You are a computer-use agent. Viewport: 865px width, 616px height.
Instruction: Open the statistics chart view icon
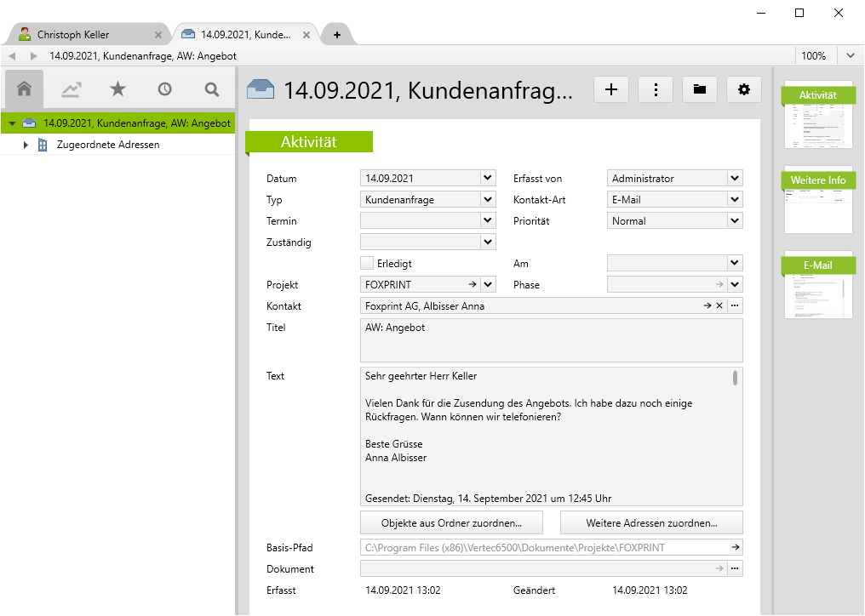[x=71, y=88]
